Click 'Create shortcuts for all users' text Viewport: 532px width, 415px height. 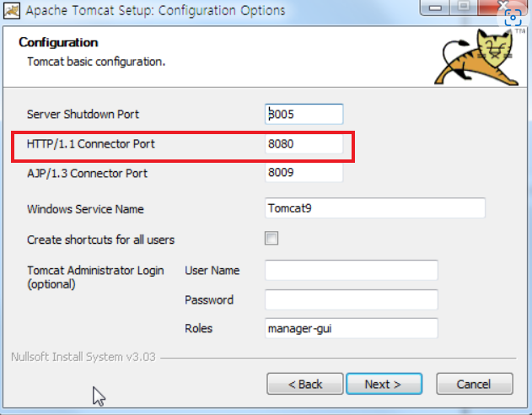[x=100, y=240]
